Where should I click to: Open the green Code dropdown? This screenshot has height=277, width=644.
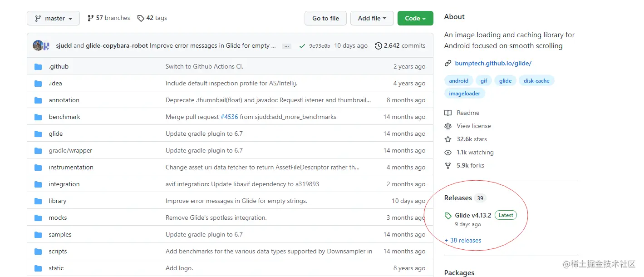click(415, 18)
